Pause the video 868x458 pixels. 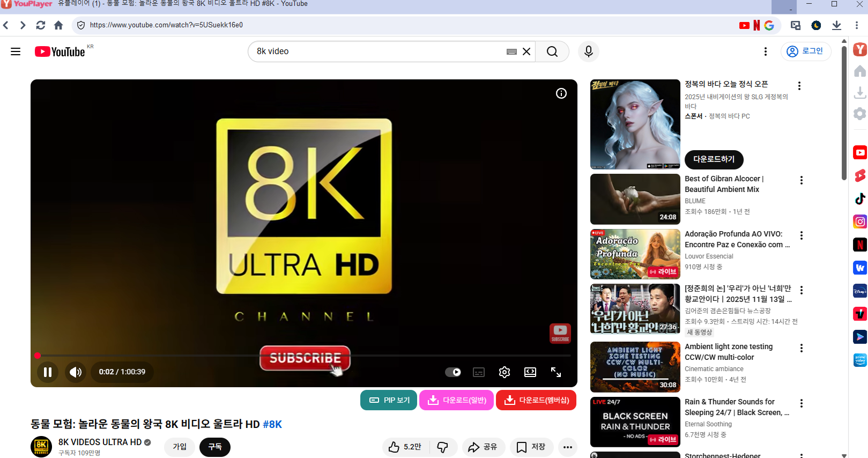click(x=48, y=372)
